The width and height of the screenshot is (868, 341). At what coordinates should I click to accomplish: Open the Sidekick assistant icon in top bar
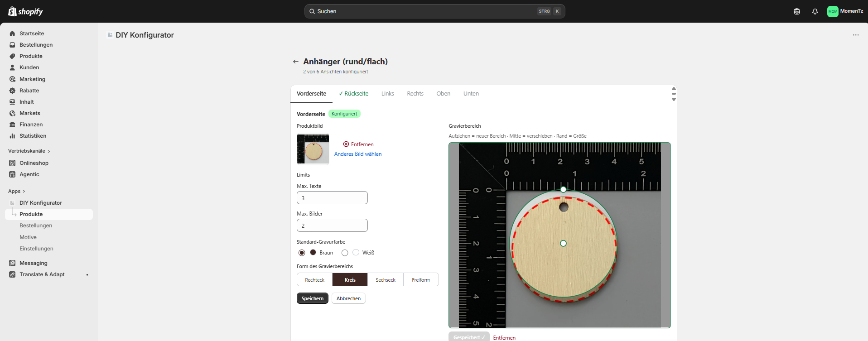(x=797, y=11)
